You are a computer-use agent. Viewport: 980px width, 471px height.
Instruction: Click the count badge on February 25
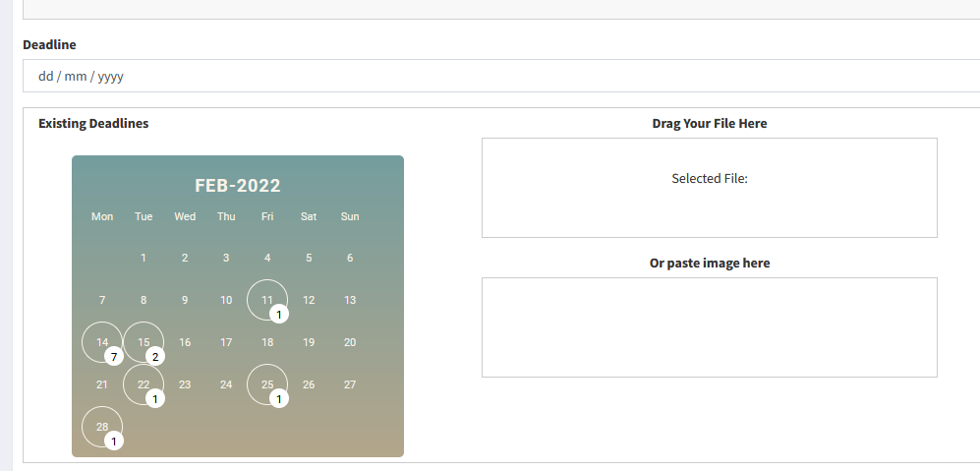pos(279,399)
